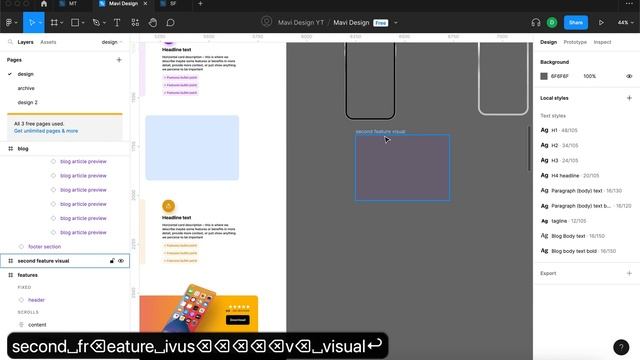The width and height of the screenshot is (640, 360).
Task: Open shape tools dropdown arrow
Action: (83, 23)
